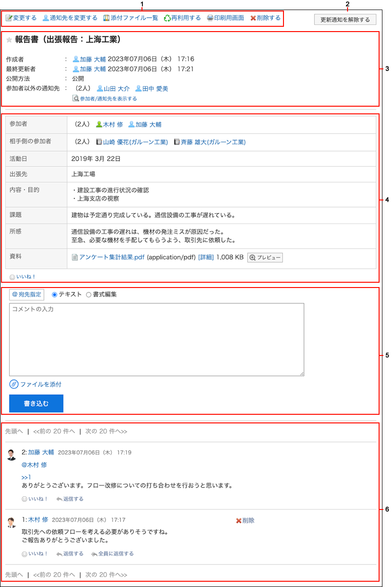
Task: Click the [詳細] link for the PDF
Action: pos(206,257)
